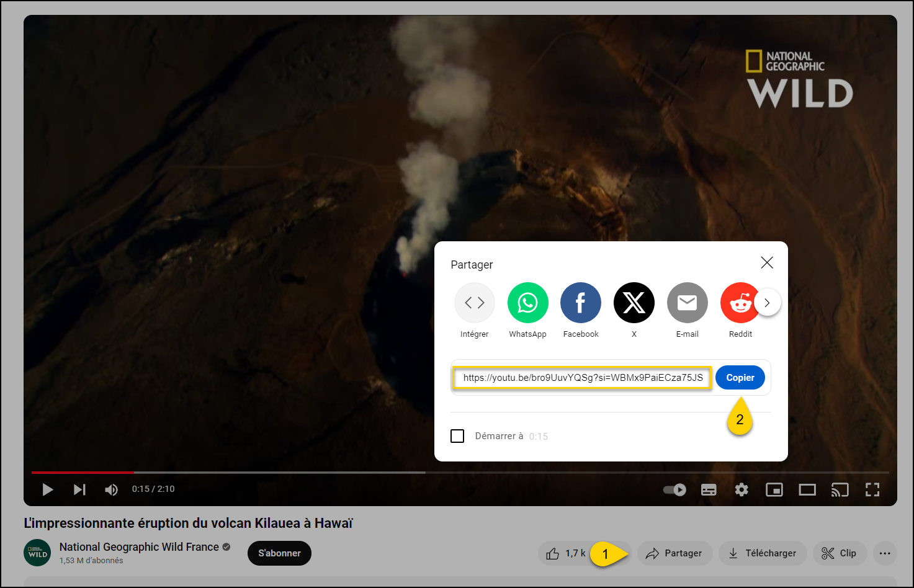914x588 pixels.
Task: Like the video with 1,7 k
Action: (565, 553)
